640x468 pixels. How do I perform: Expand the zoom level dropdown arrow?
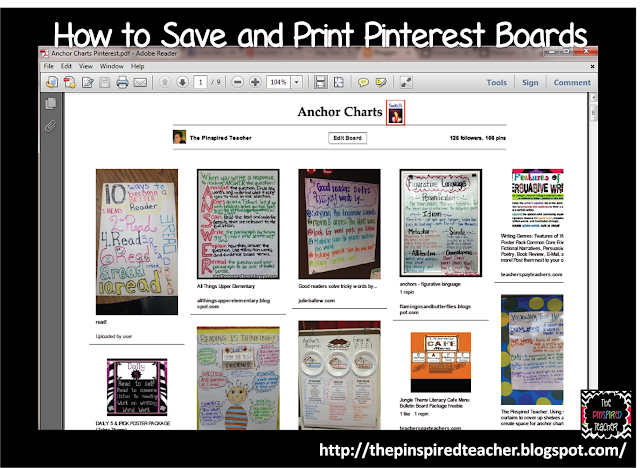pyautogui.click(x=297, y=82)
